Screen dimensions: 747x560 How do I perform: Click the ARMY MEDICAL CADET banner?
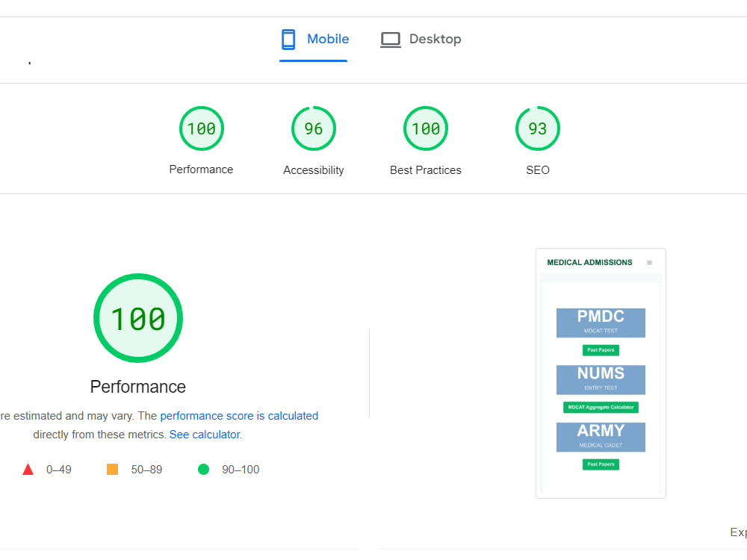point(601,437)
